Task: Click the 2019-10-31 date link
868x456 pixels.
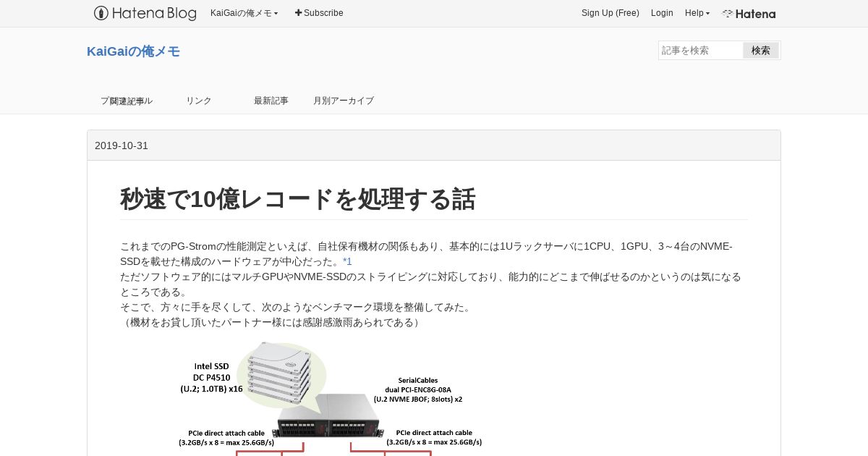Action: 122,145
